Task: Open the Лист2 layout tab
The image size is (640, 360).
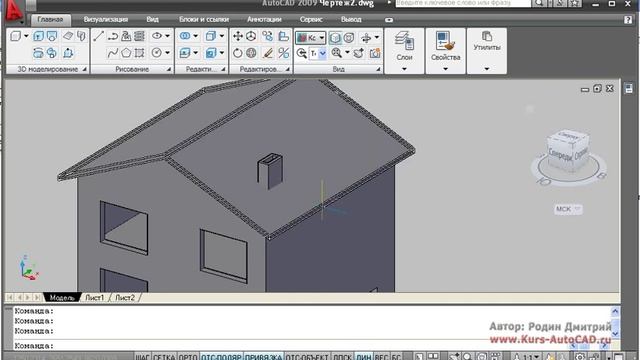Action: point(125,298)
